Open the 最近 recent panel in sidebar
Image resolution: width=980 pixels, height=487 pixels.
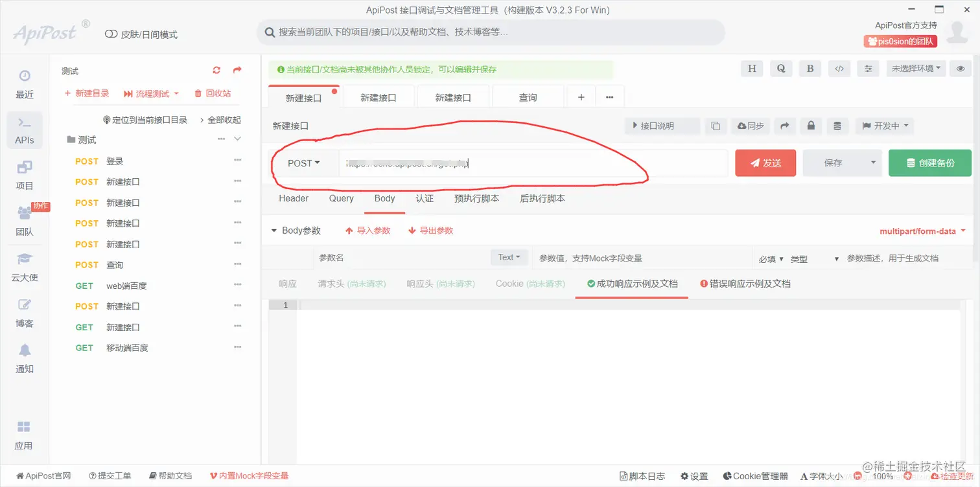click(25, 85)
